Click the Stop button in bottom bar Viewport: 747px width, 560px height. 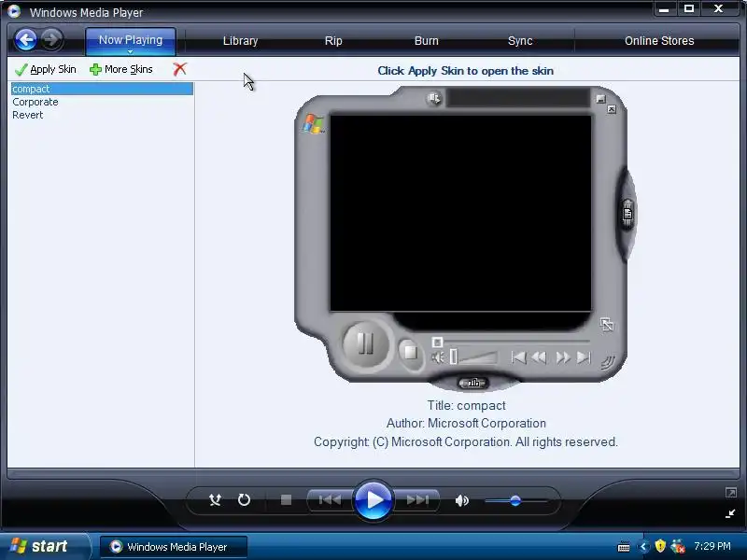click(286, 500)
